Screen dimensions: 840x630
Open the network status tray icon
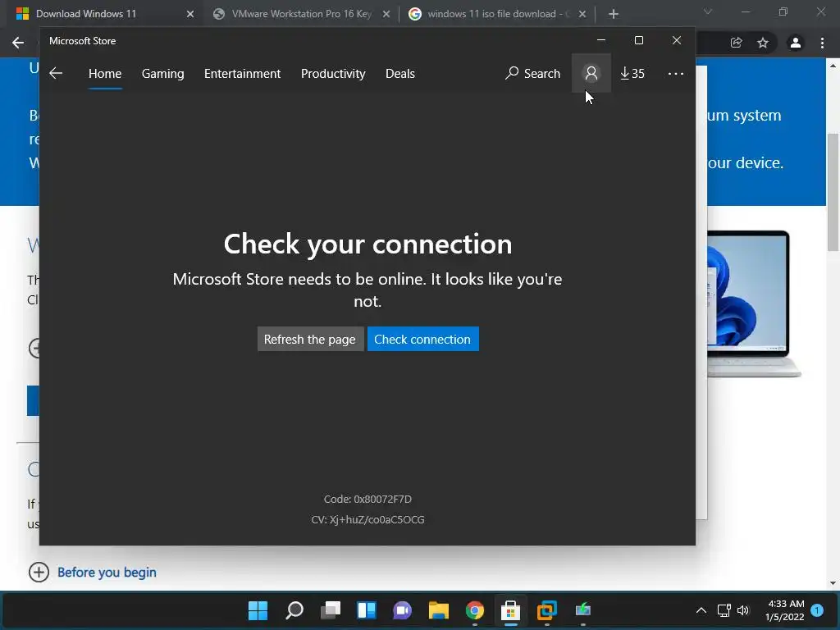tap(724, 610)
